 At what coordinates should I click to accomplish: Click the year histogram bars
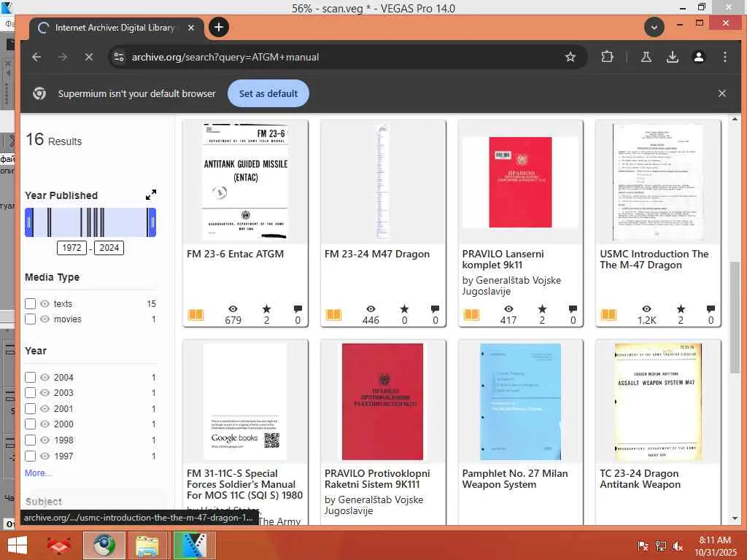pyautogui.click(x=90, y=222)
